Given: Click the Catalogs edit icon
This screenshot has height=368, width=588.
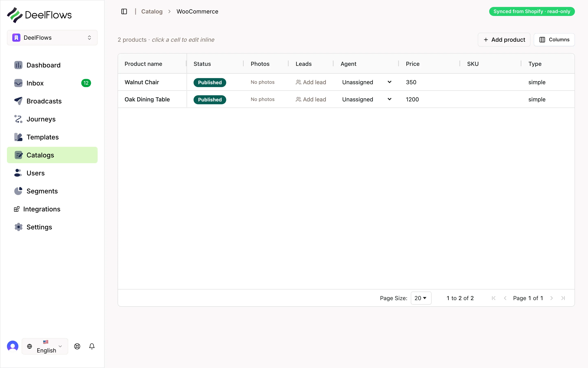Looking at the screenshot, I should [x=18, y=155].
